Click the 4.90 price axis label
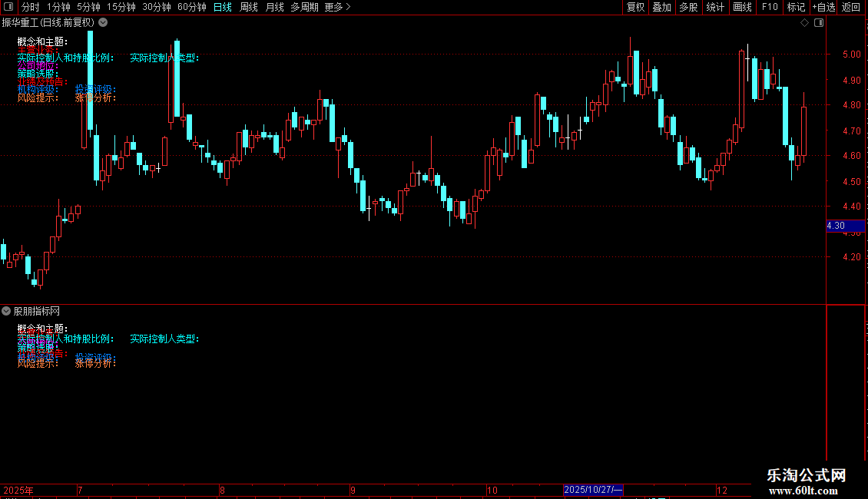The image size is (868, 499). [x=851, y=80]
